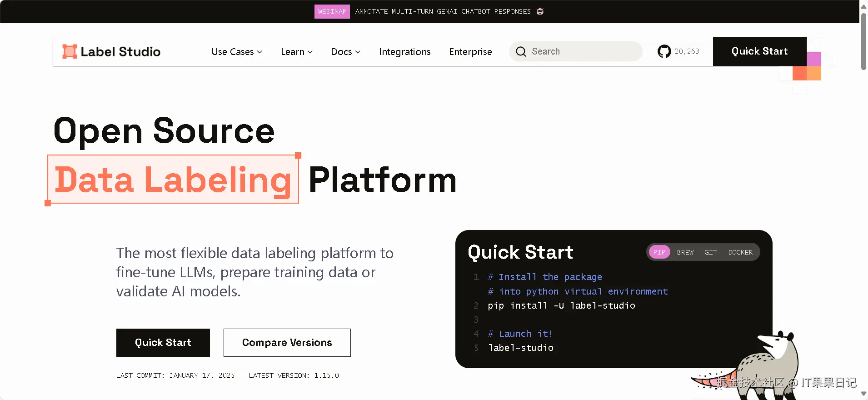
Task: Click the black Quick Start hero button
Action: (163, 343)
